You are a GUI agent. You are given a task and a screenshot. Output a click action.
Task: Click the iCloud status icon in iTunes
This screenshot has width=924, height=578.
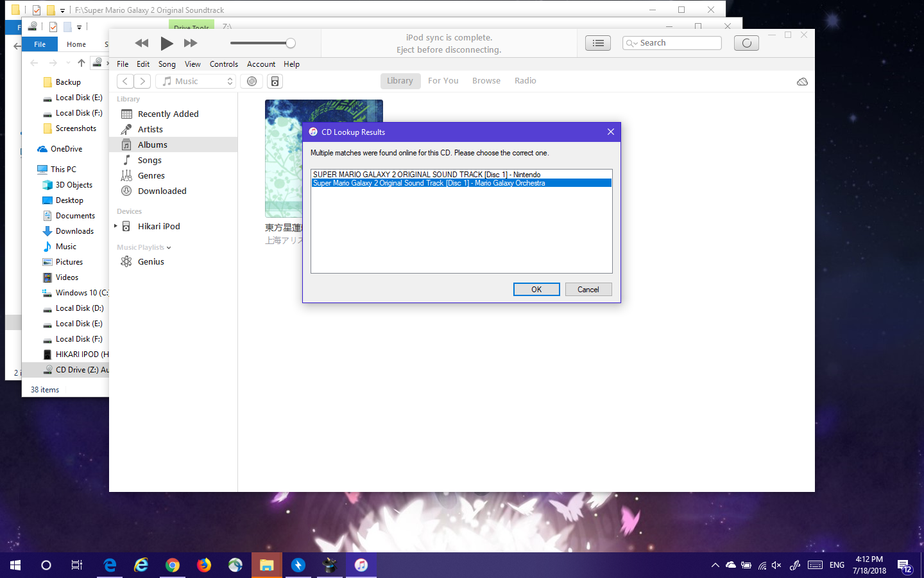(x=802, y=82)
